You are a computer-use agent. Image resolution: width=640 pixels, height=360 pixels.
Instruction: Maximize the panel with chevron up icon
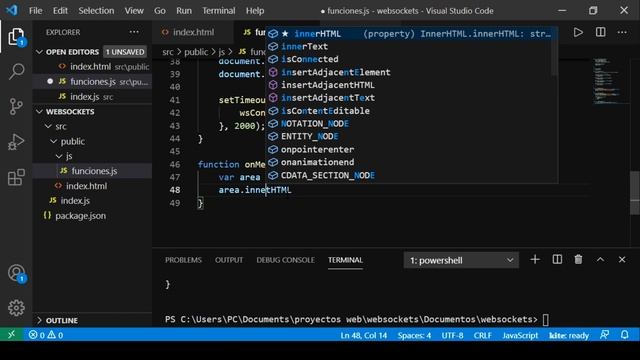point(600,260)
